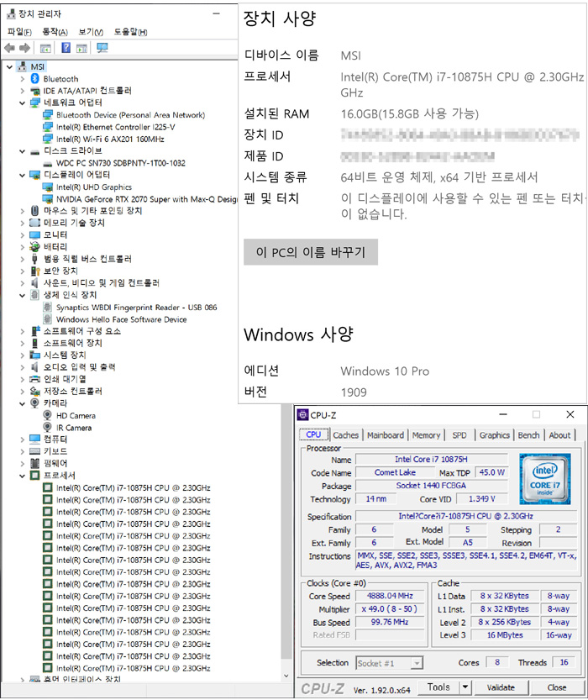Screen dimensions: 588x700
Task: Open the 동작(A) menu
Action: 55,32
